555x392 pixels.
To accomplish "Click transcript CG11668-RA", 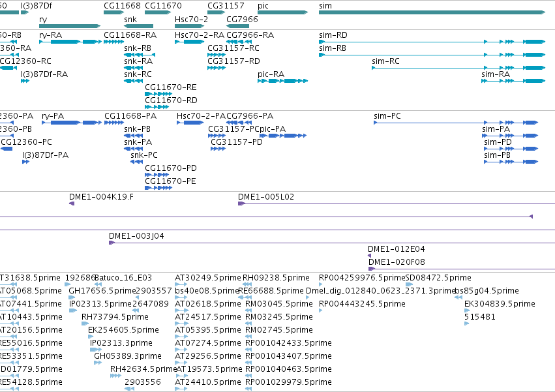I will click(113, 42).
